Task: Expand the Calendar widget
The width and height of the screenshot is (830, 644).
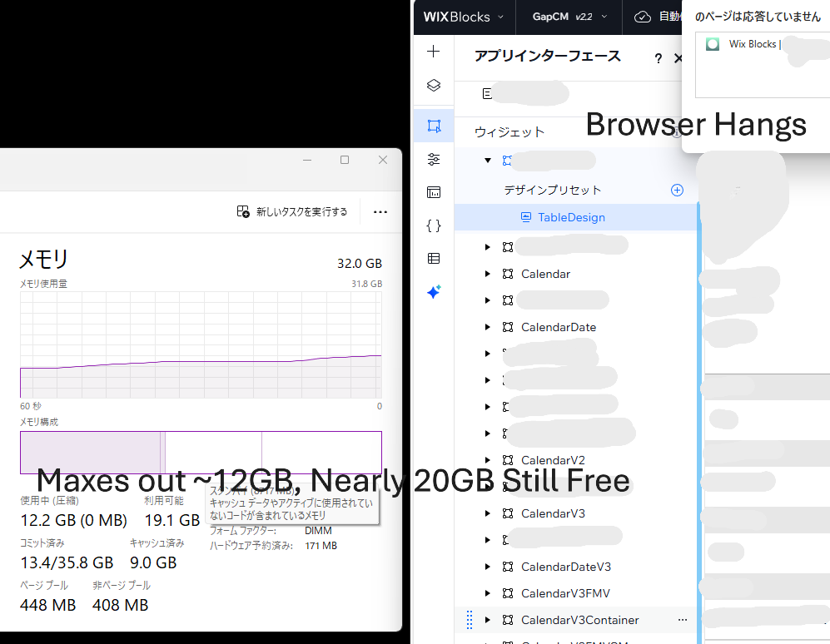Action: [x=488, y=274]
